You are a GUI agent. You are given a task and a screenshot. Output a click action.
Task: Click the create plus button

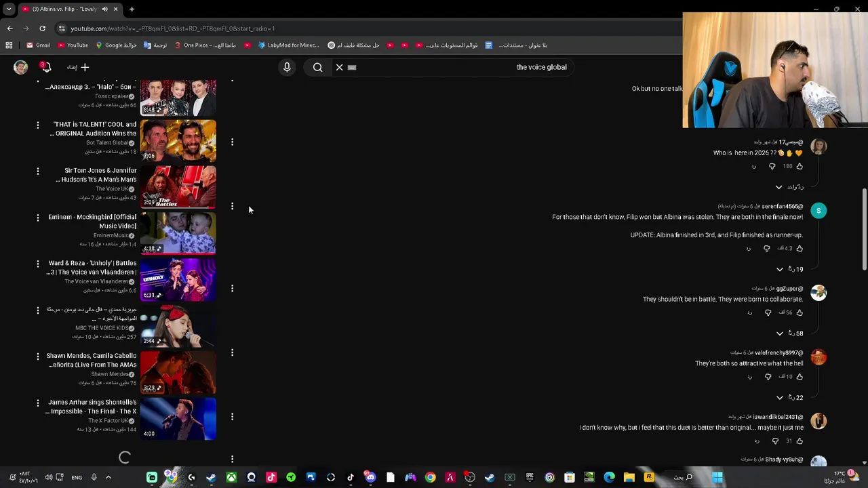tap(79, 67)
